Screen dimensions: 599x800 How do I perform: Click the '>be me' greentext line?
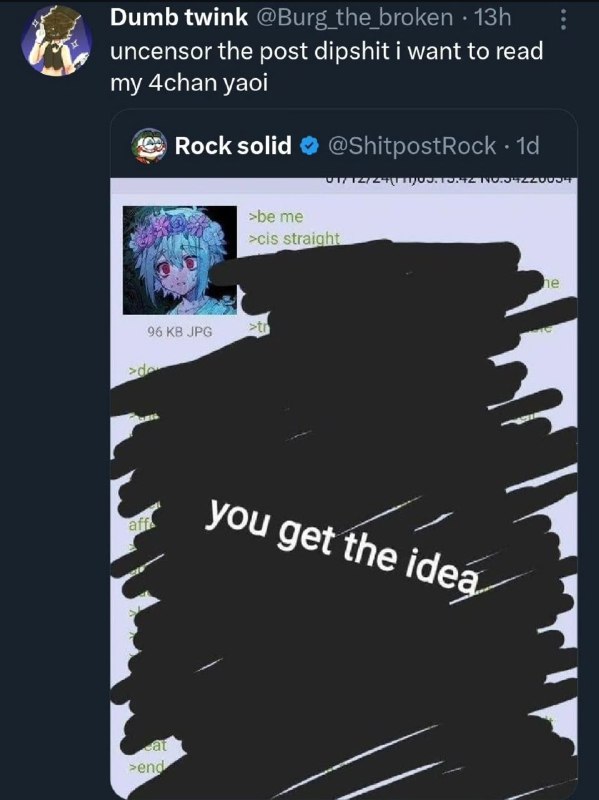pyautogui.click(x=276, y=217)
